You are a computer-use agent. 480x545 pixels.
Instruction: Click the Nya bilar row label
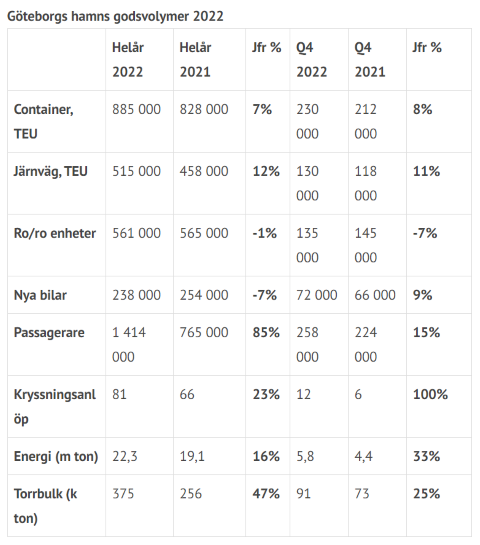[x=40, y=295]
